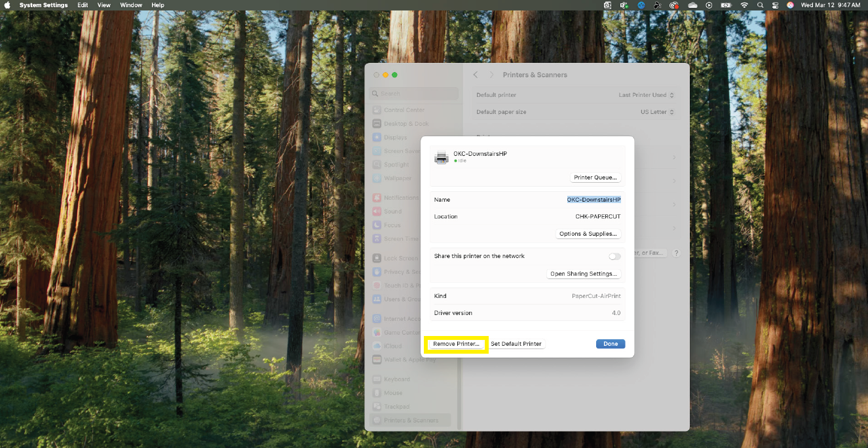868x448 pixels.
Task: Click the sidebar Search field
Action: [x=413, y=94]
